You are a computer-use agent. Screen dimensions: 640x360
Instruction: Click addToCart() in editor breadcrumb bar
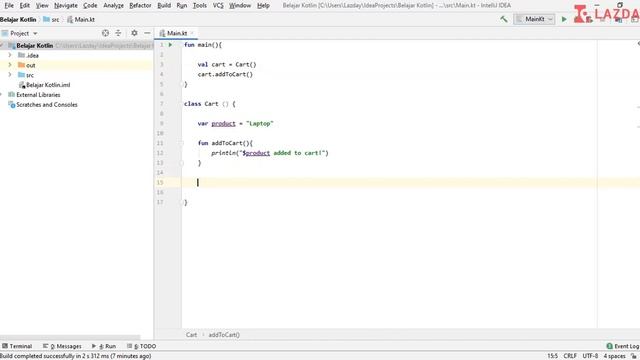(x=224, y=335)
